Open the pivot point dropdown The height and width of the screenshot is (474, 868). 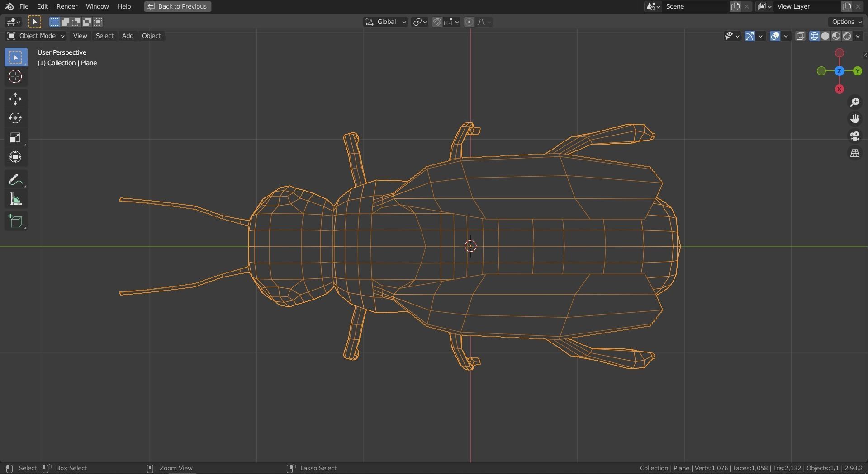420,22
